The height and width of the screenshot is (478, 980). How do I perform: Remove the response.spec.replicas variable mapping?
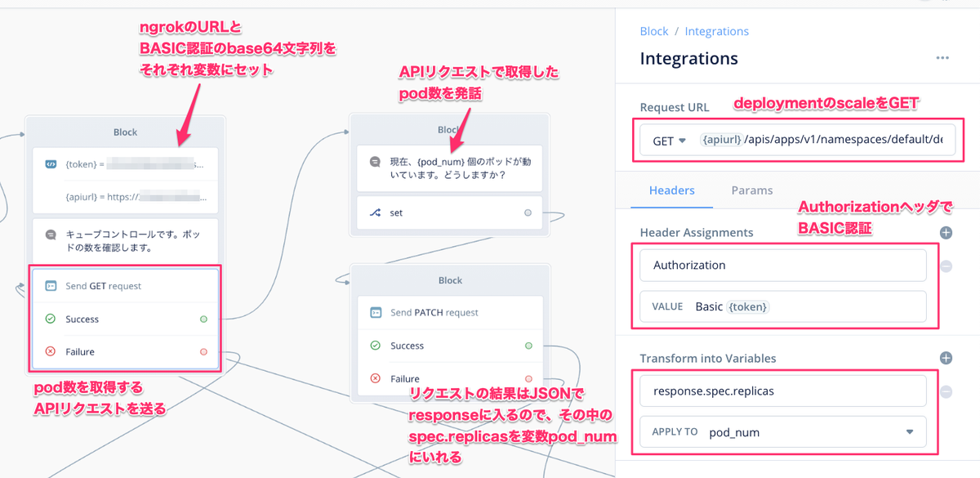click(x=946, y=391)
